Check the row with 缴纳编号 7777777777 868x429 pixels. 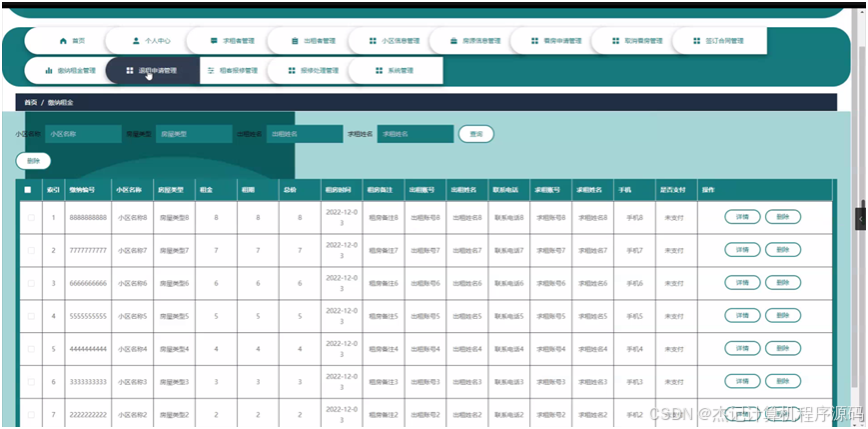[31, 251]
